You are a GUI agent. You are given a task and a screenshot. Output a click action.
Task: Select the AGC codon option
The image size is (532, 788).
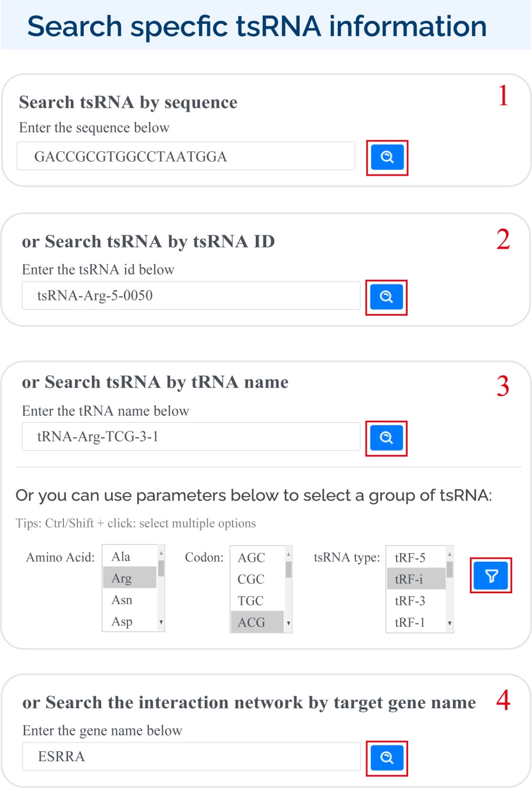coord(258,558)
